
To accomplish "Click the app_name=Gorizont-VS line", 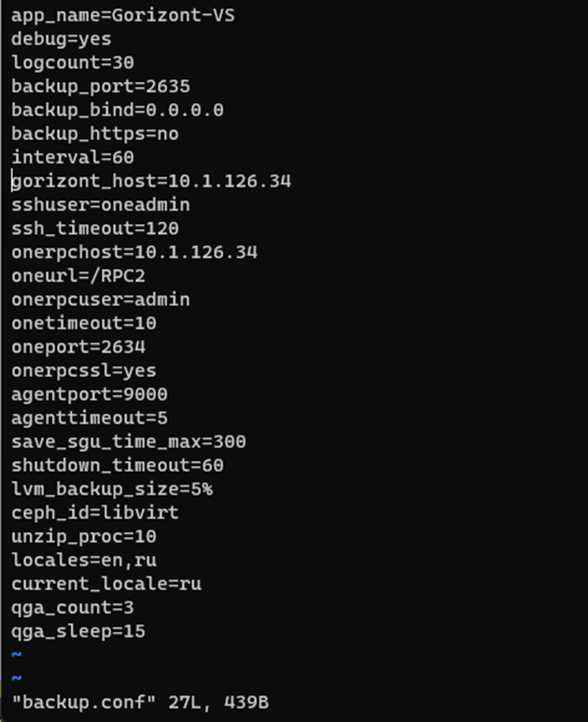I will [123, 16].
